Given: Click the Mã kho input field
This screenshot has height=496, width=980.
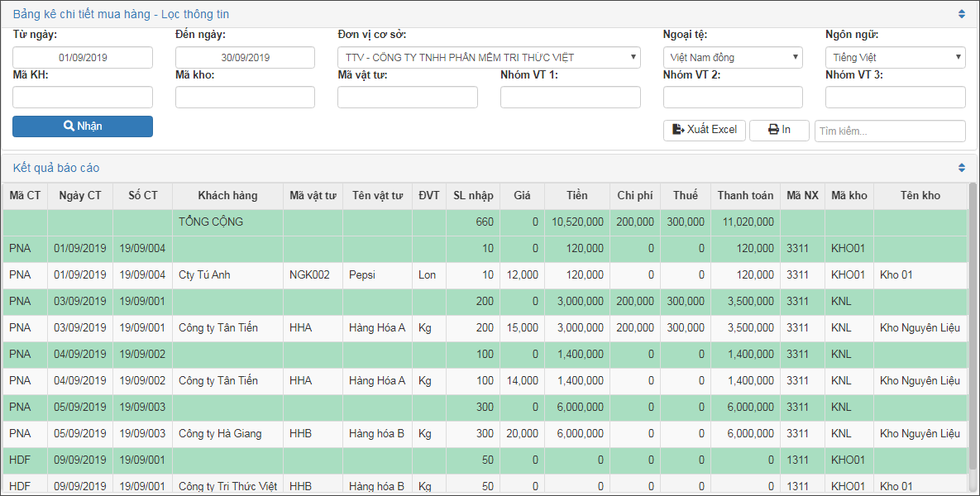Looking at the screenshot, I should tap(245, 98).
